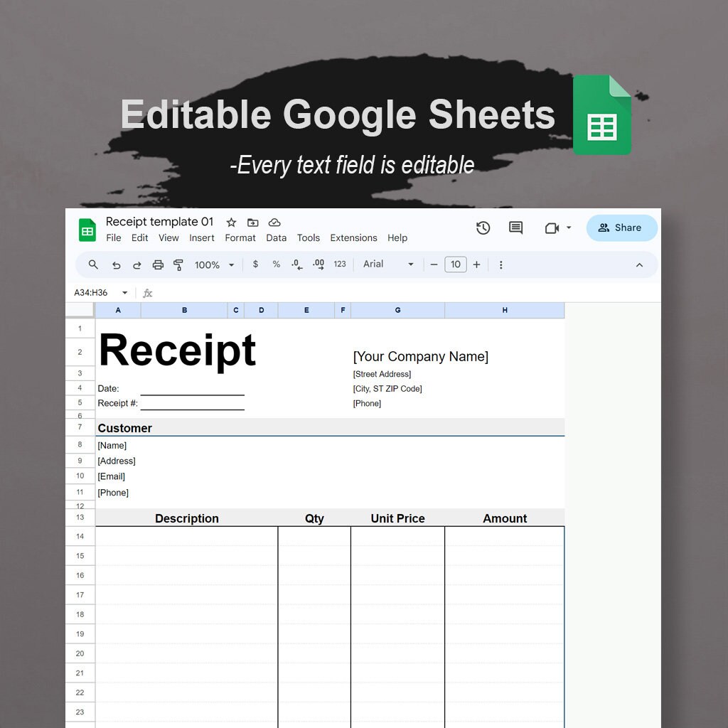The image size is (728, 728).
Task: Open the 123 number format menu
Action: 339,264
